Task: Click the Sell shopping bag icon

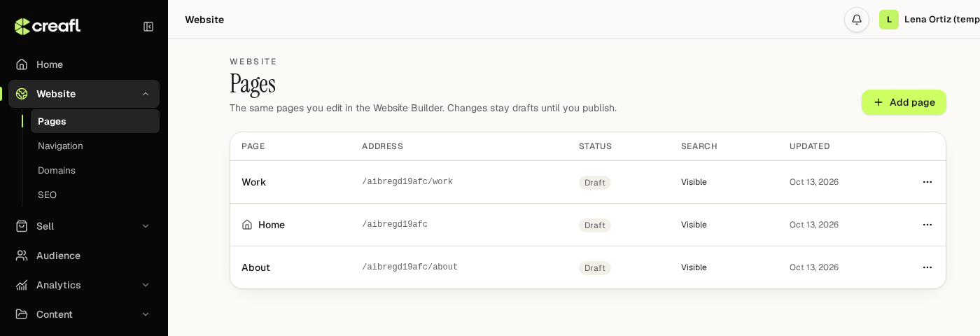Action: click(22, 226)
